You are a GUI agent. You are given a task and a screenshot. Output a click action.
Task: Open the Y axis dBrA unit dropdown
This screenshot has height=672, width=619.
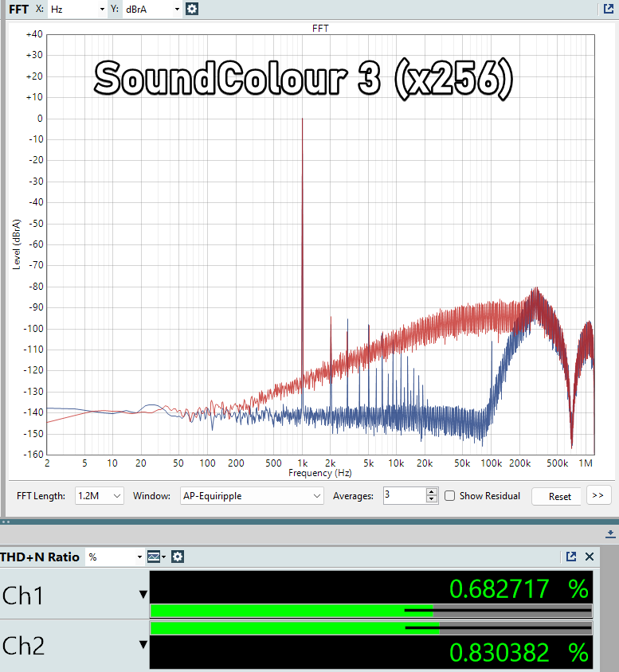(151, 10)
